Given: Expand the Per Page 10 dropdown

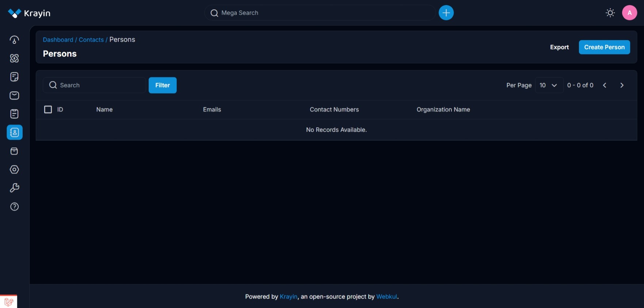Looking at the screenshot, I should coord(549,85).
